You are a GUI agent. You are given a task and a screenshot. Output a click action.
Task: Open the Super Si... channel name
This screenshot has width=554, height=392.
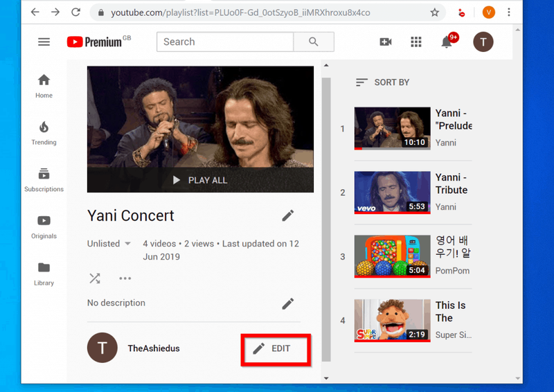coord(454,335)
